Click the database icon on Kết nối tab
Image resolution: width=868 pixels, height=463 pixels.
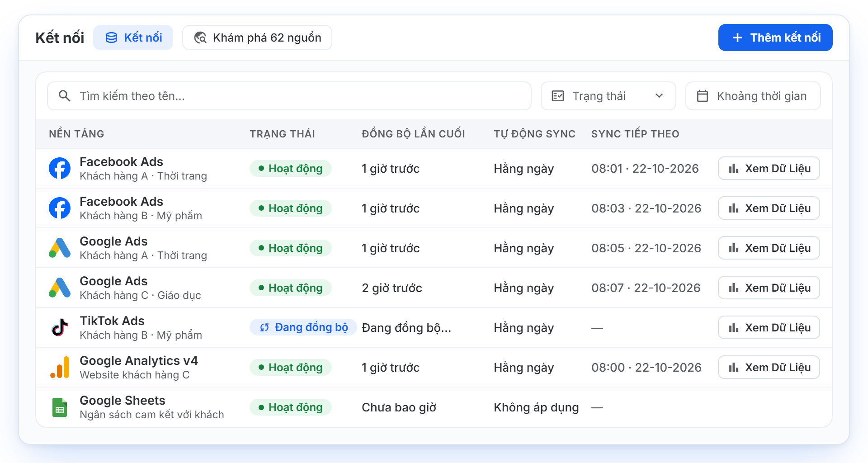[111, 38]
